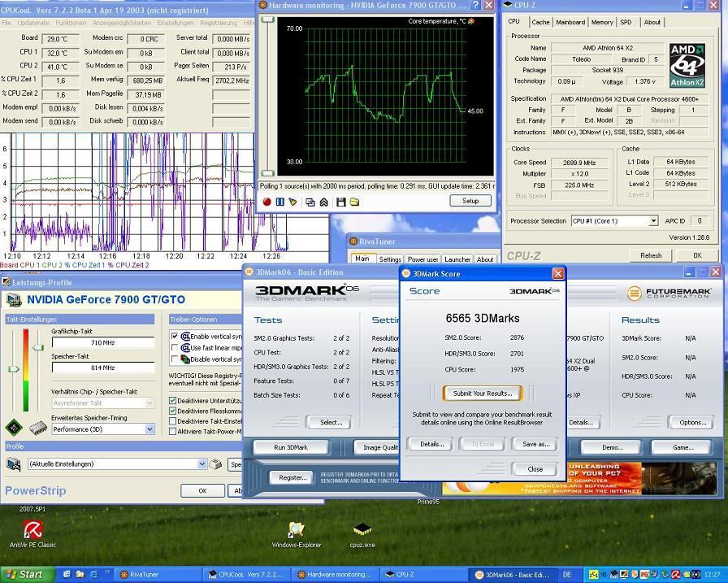This screenshot has height=583, width=728.
Task: Click Register button in 3DMark06
Action: pos(292,477)
